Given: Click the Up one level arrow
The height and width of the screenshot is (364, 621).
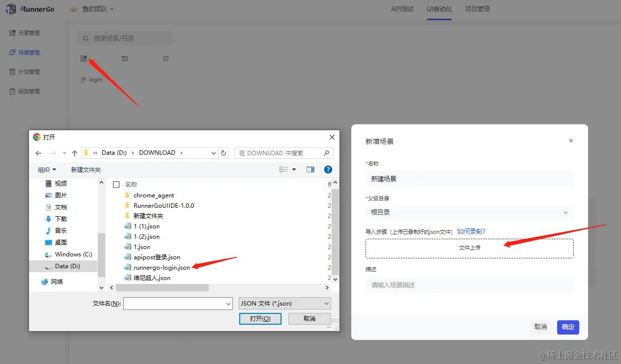Looking at the screenshot, I should tap(75, 153).
